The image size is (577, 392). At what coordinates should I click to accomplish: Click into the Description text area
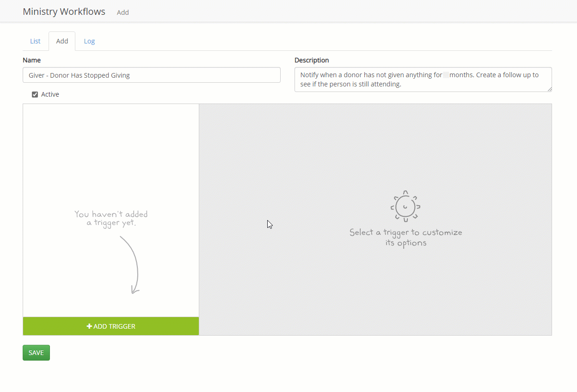coord(423,80)
